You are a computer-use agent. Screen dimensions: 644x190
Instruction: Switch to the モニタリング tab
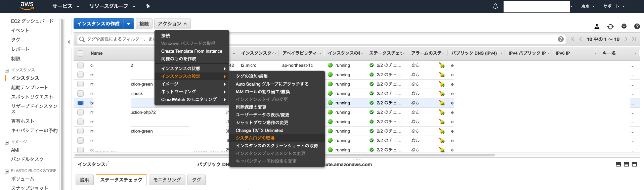click(x=167, y=180)
